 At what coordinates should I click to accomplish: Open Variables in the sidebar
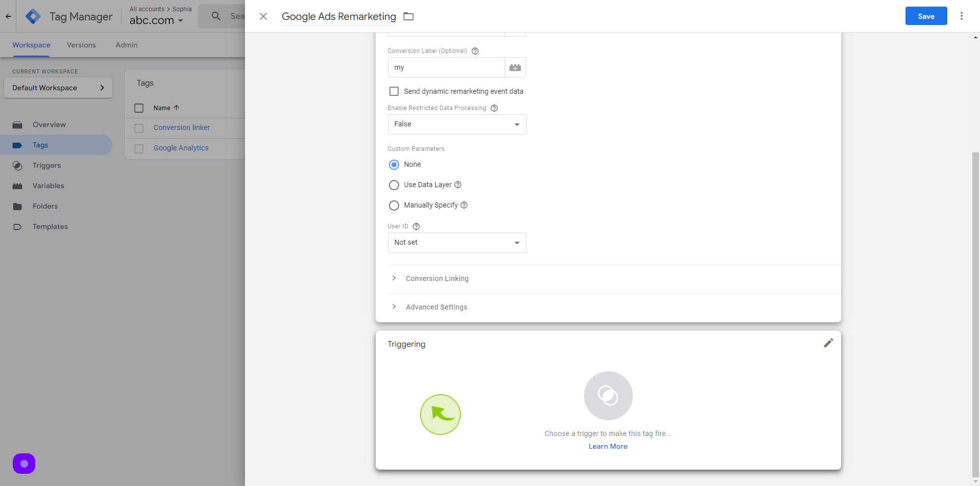(x=56, y=186)
